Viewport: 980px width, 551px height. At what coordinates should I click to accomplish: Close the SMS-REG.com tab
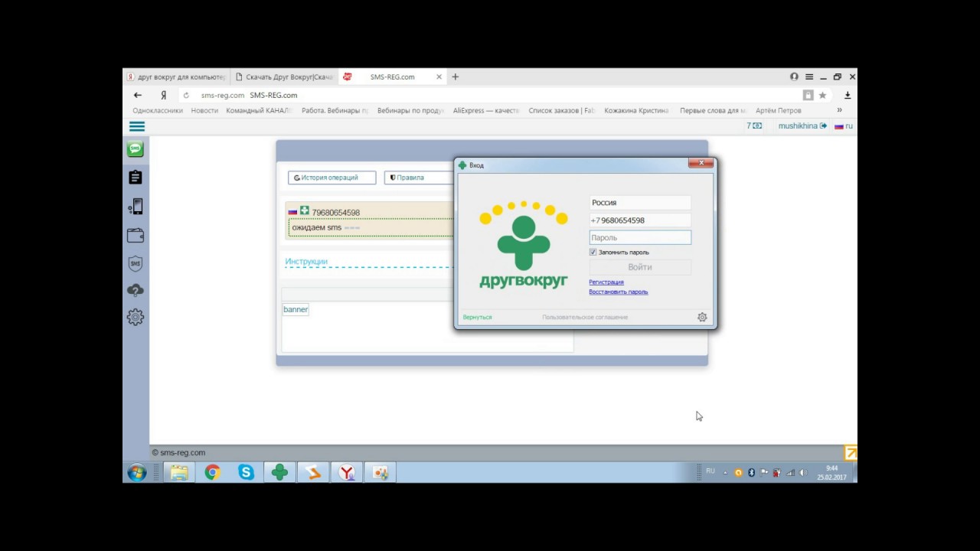coord(439,77)
